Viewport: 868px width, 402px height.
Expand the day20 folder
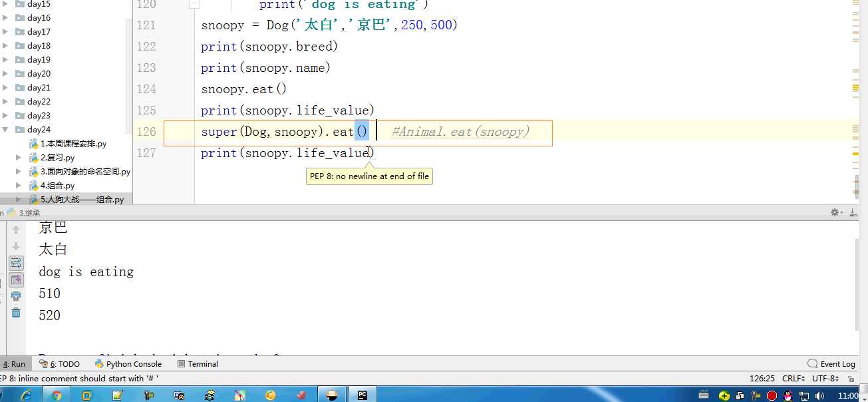(6, 74)
